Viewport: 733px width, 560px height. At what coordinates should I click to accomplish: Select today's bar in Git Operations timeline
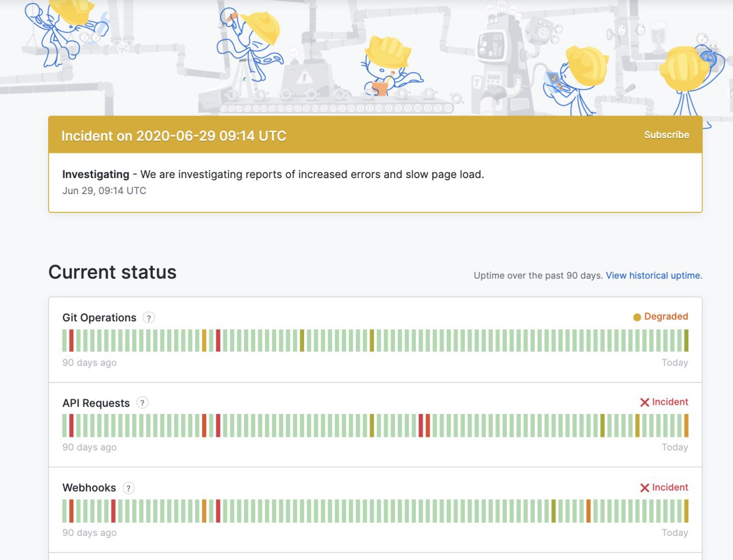686,341
